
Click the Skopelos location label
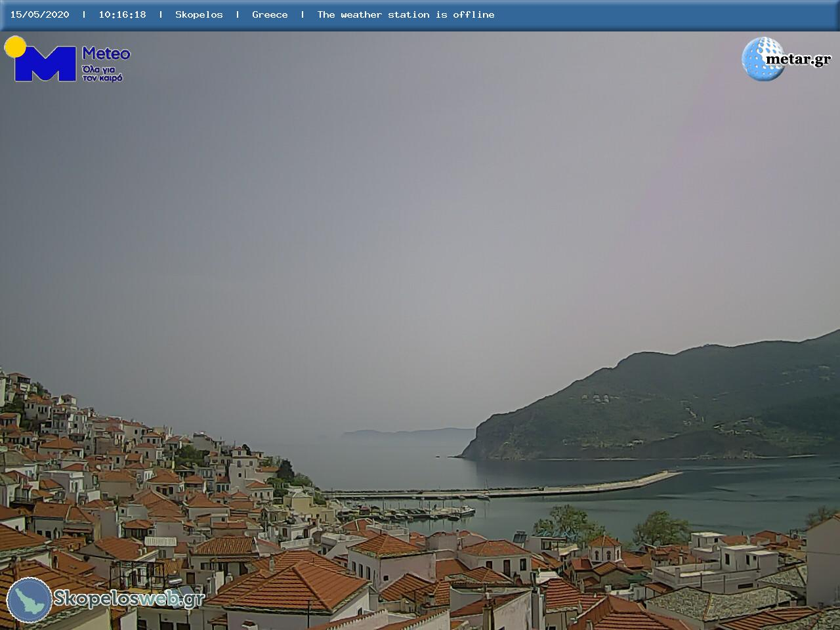point(199,14)
